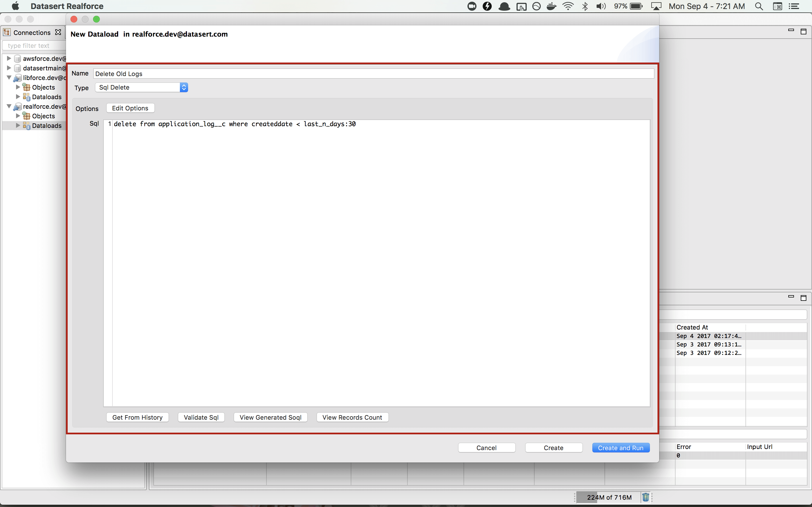Click the Bluetooth menu bar icon
The height and width of the screenshot is (507, 812).
tap(585, 6)
